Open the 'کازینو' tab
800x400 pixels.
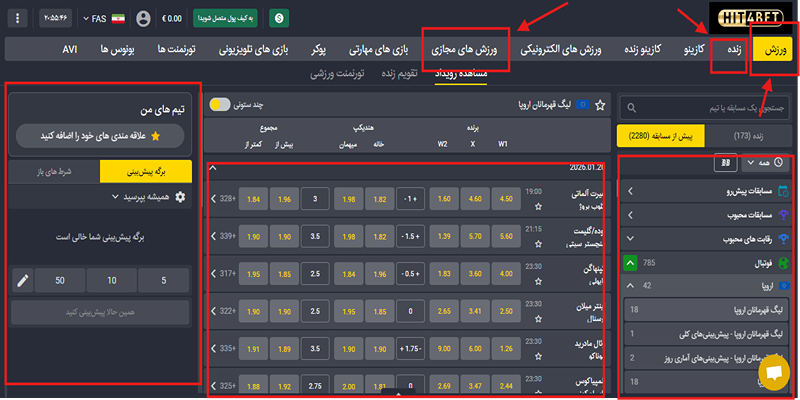click(693, 49)
